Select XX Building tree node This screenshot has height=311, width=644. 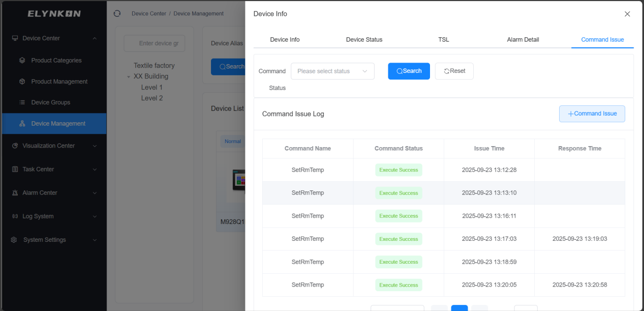click(151, 76)
